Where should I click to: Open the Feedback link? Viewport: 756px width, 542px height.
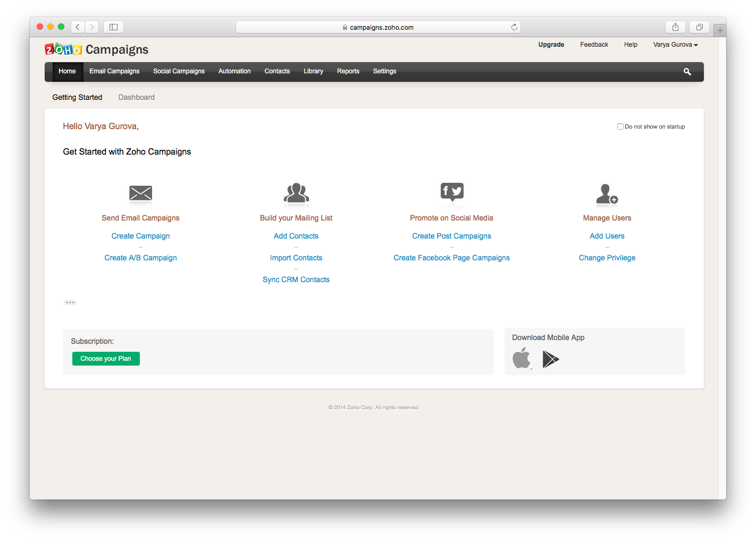pyautogui.click(x=594, y=45)
